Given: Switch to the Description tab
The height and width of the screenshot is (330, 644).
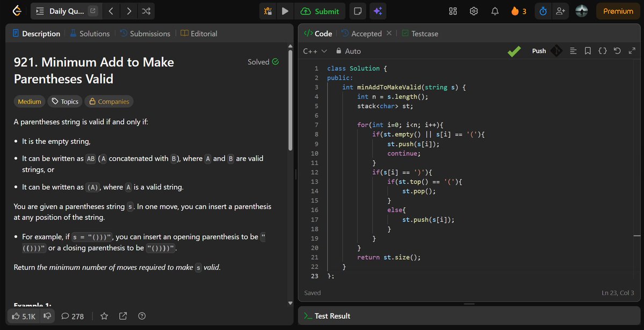Looking at the screenshot, I should click(x=36, y=34).
